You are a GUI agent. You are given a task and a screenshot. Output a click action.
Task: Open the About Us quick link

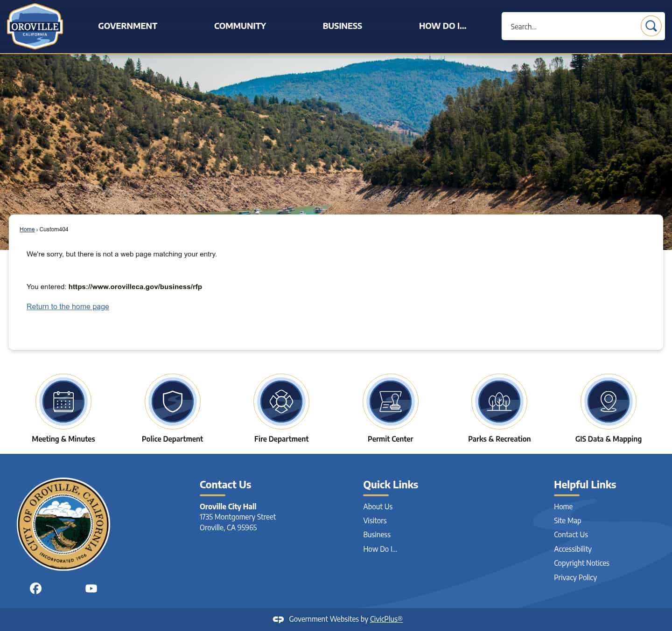pos(378,506)
